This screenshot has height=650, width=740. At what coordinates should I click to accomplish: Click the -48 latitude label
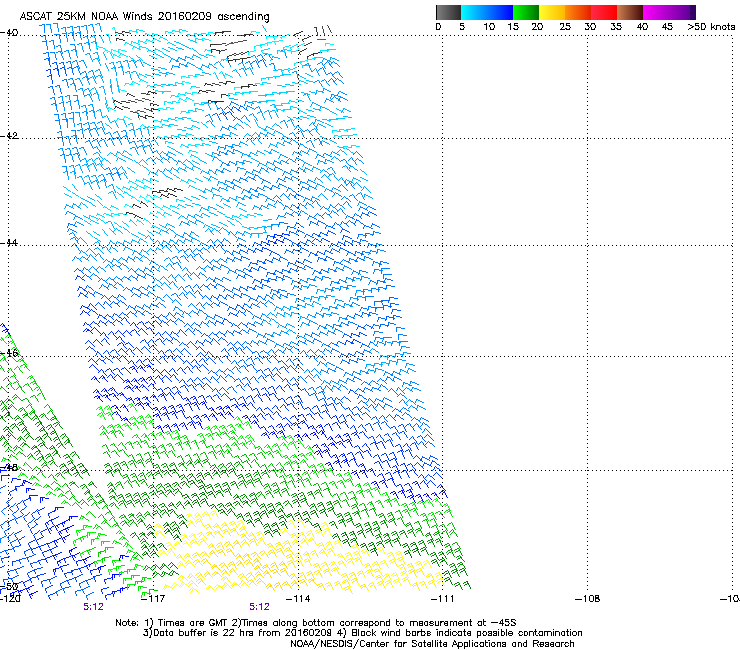pyautogui.click(x=9, y=467)
